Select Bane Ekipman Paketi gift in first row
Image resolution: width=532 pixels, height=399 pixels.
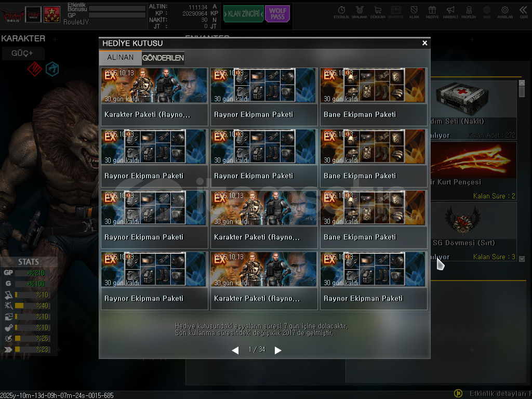click(374, 97)
